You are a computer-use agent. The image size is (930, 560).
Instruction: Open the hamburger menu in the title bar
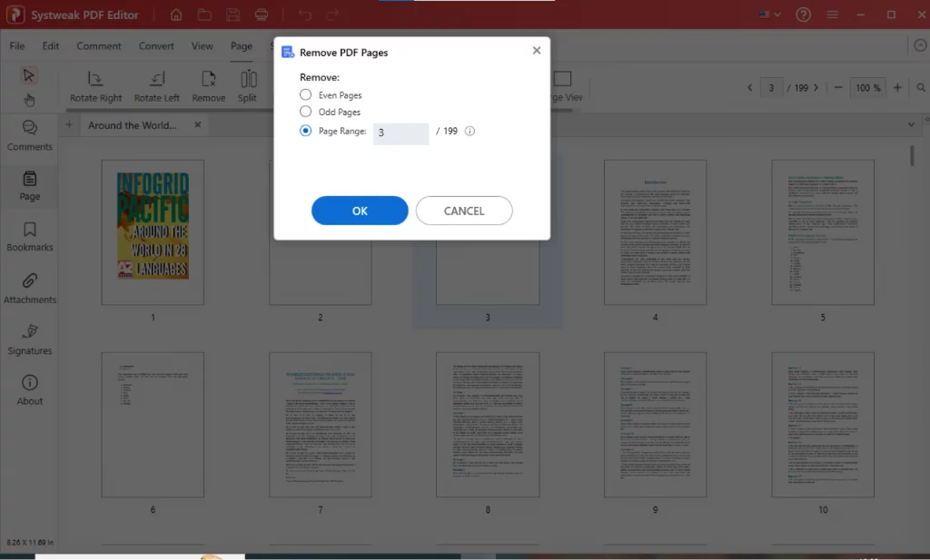coord(833,15)
